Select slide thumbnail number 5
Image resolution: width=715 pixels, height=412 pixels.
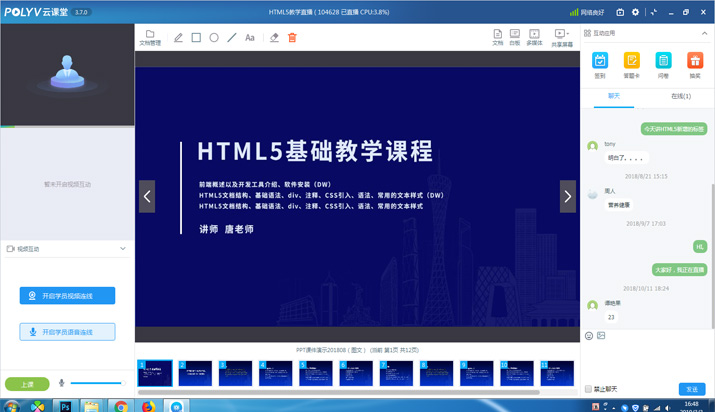[x=315, y=374]
